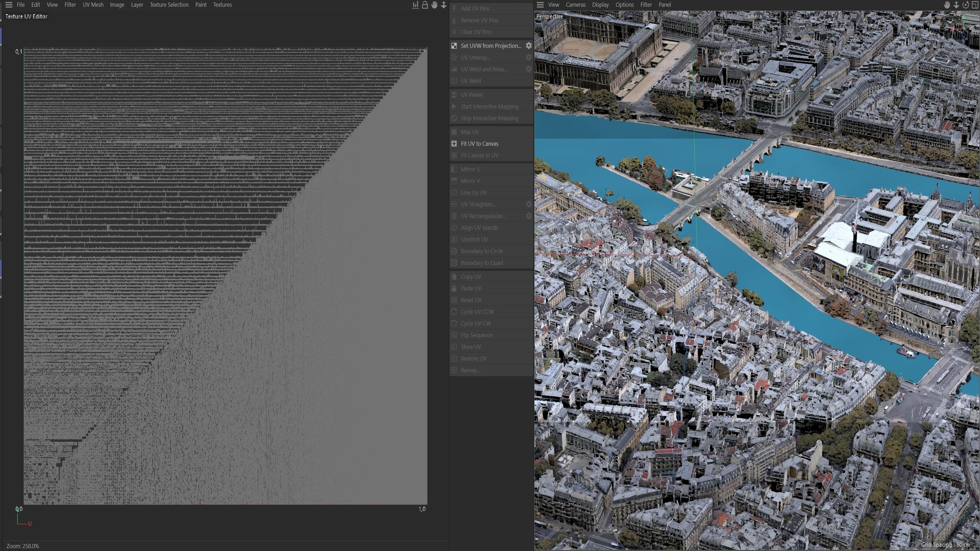Select the viewport pan hand icon
This screenshot has width=980, height=551.
pos(947,5)
